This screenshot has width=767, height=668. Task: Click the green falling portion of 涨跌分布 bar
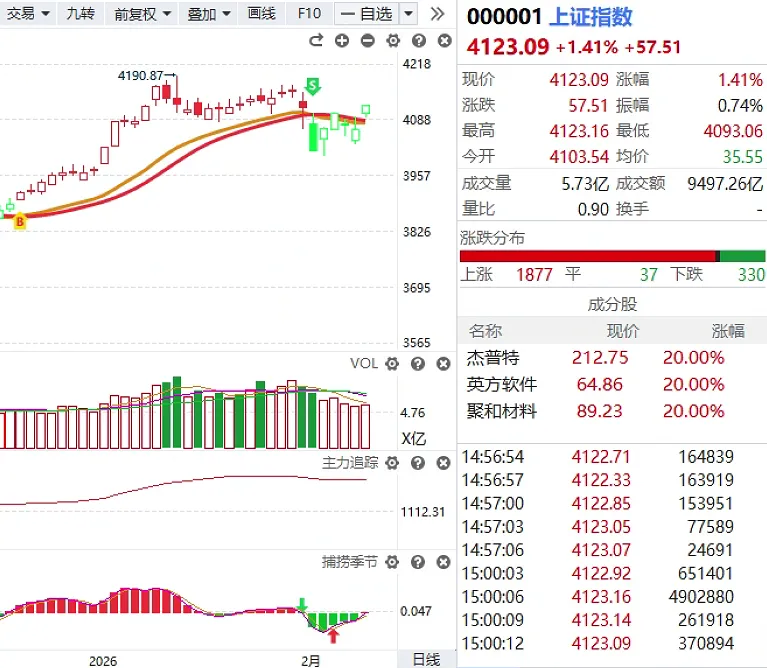[x=743, y=256]
